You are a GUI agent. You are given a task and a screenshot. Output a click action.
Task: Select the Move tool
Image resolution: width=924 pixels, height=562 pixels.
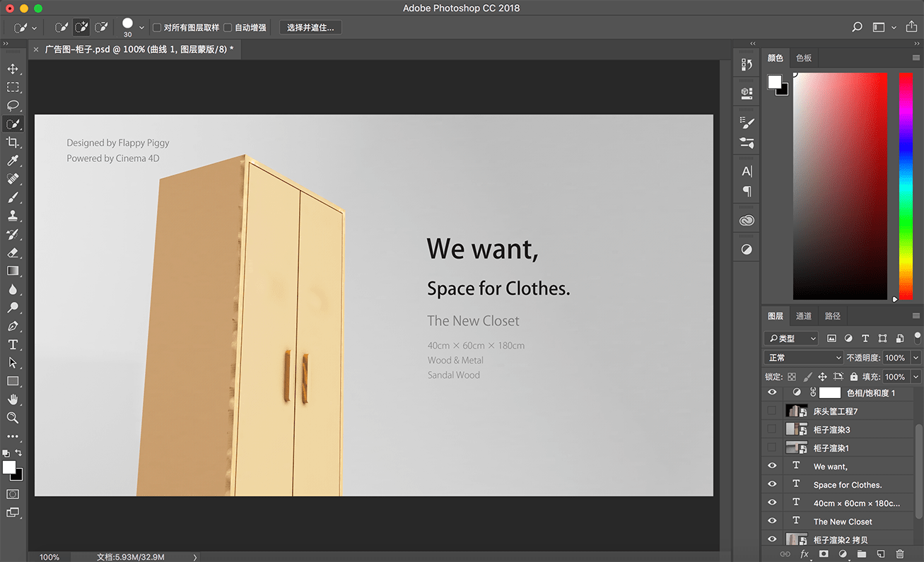point(13,69)
